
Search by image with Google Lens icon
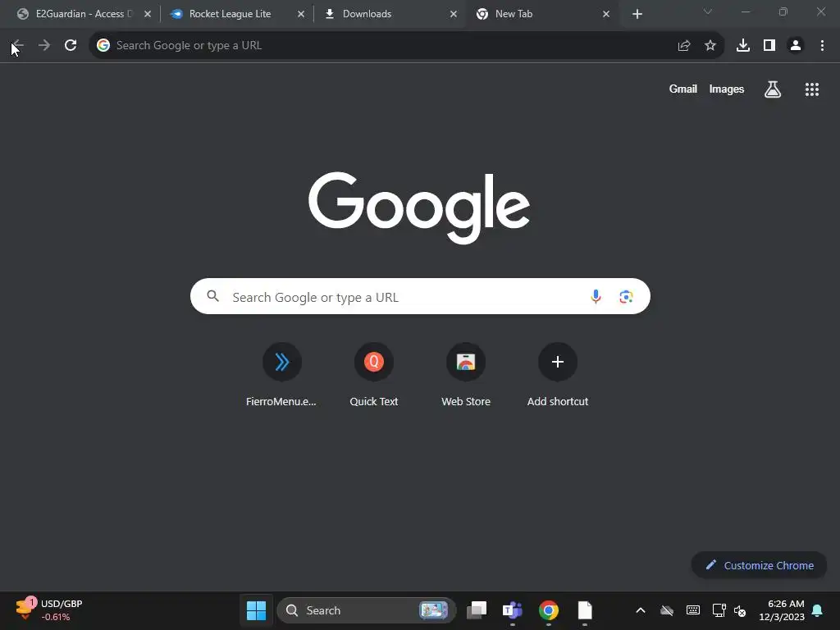(x=626, y=296)
